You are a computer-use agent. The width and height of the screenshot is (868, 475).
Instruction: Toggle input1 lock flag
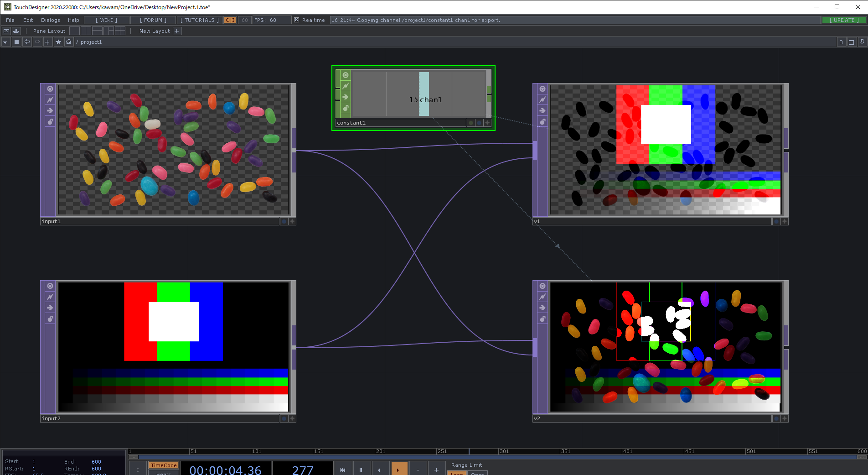pos(50,122)
